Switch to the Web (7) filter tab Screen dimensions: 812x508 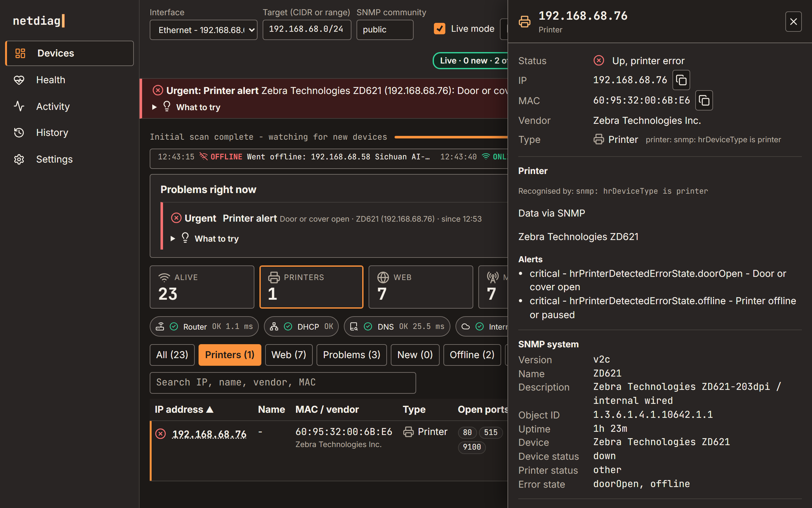pos(289,355)
